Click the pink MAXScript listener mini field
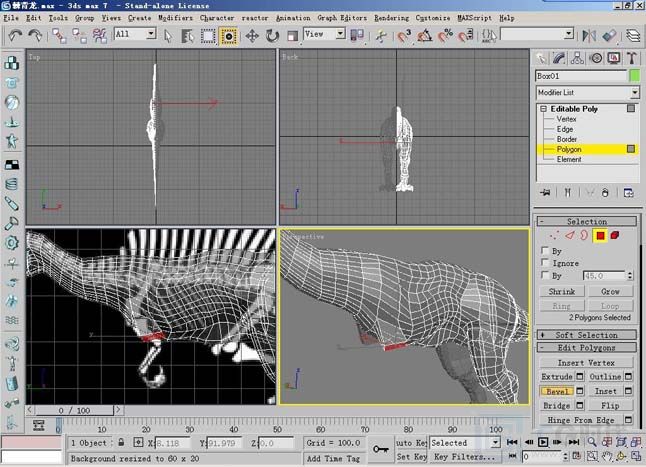The height and width of the screenshot is (467, 646). [32, 442]
